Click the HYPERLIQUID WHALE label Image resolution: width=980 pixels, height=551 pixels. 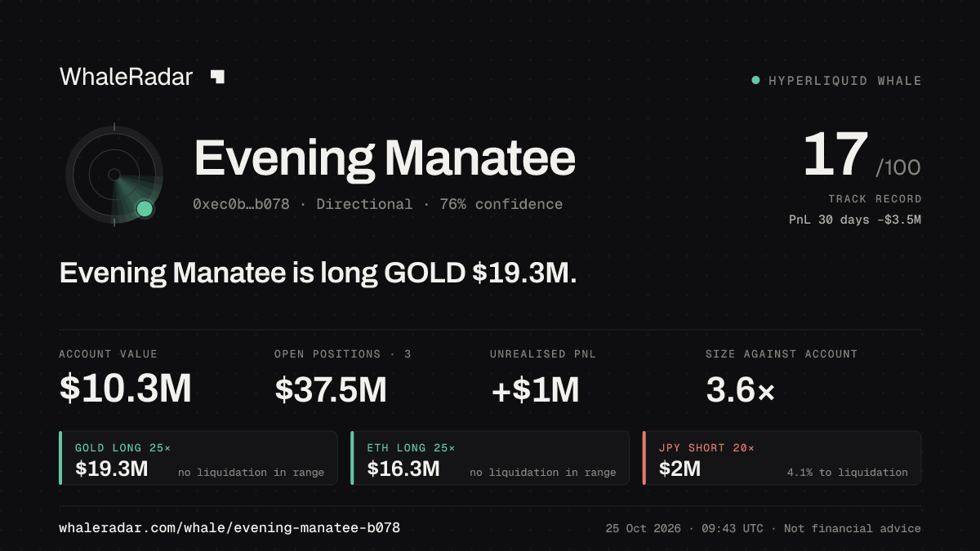point(845,81)
